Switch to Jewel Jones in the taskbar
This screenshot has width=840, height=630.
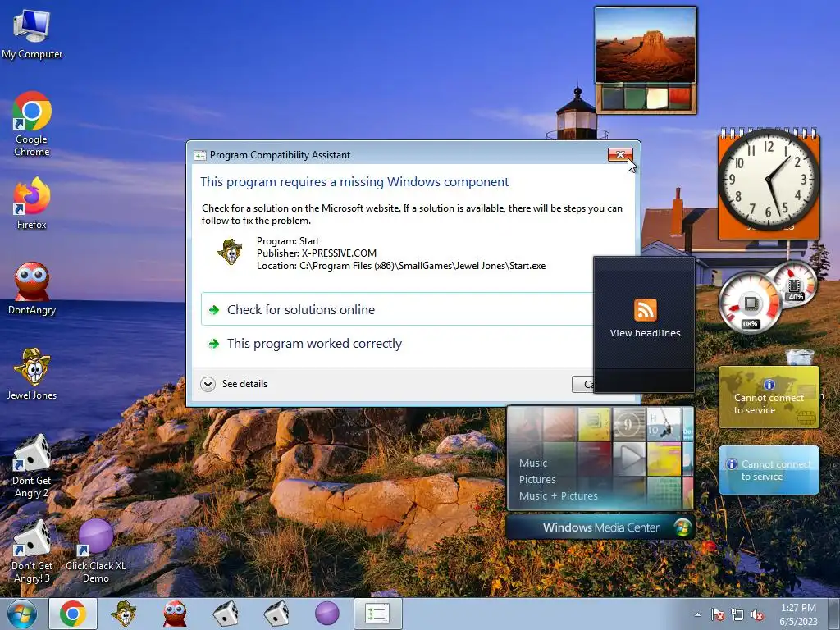pyautogui.click(x=124, y=614)
